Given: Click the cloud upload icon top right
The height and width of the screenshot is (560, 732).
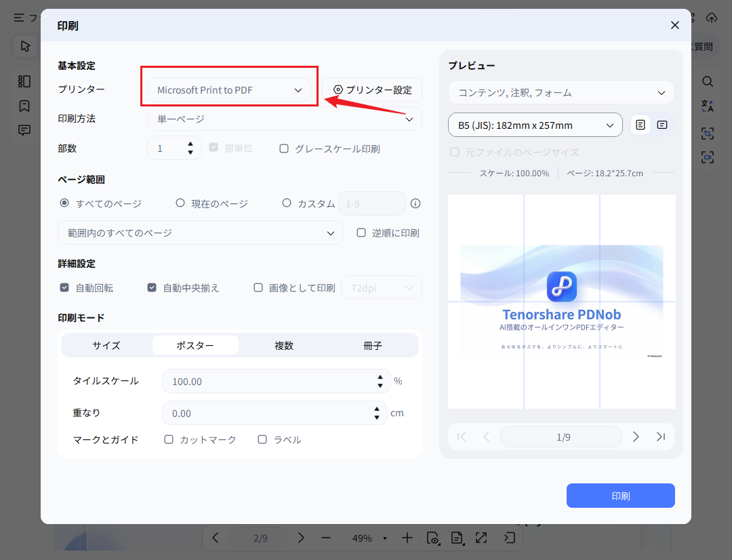Looking at the screenshot, I should click(x=712, y=18).
